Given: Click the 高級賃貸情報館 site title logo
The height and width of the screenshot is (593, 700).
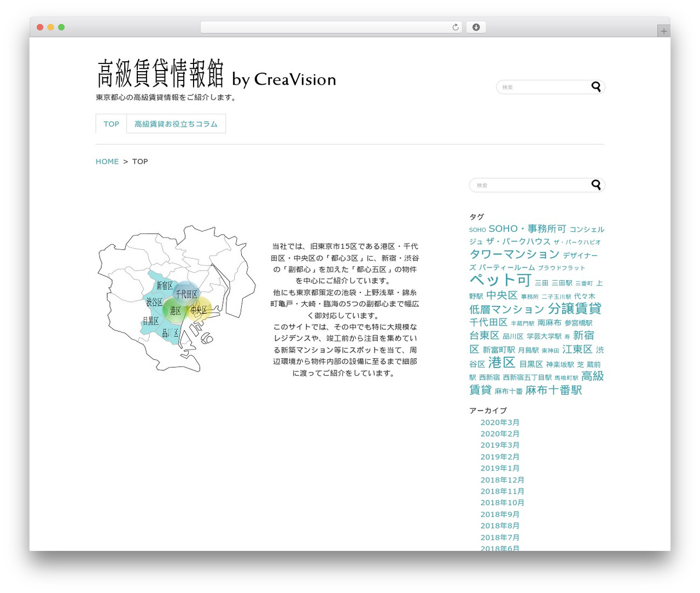Looking at the screenshot, I should [217, 74].
